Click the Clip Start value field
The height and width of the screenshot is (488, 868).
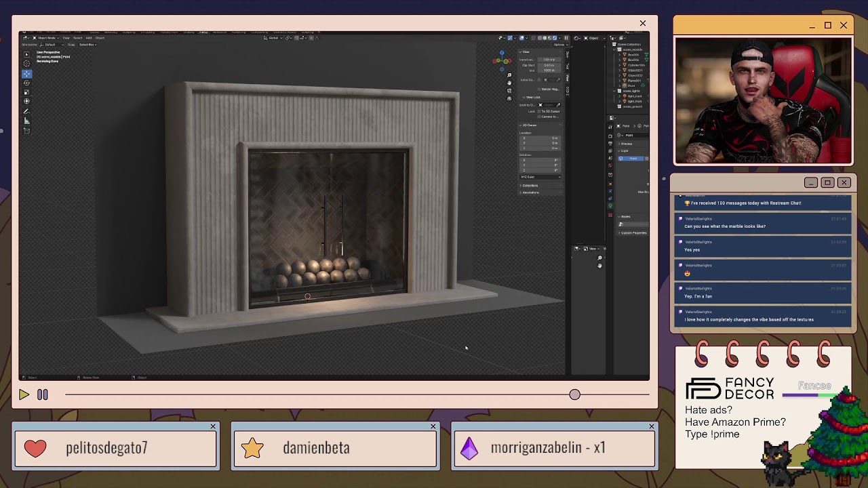[x=549, y=65]
